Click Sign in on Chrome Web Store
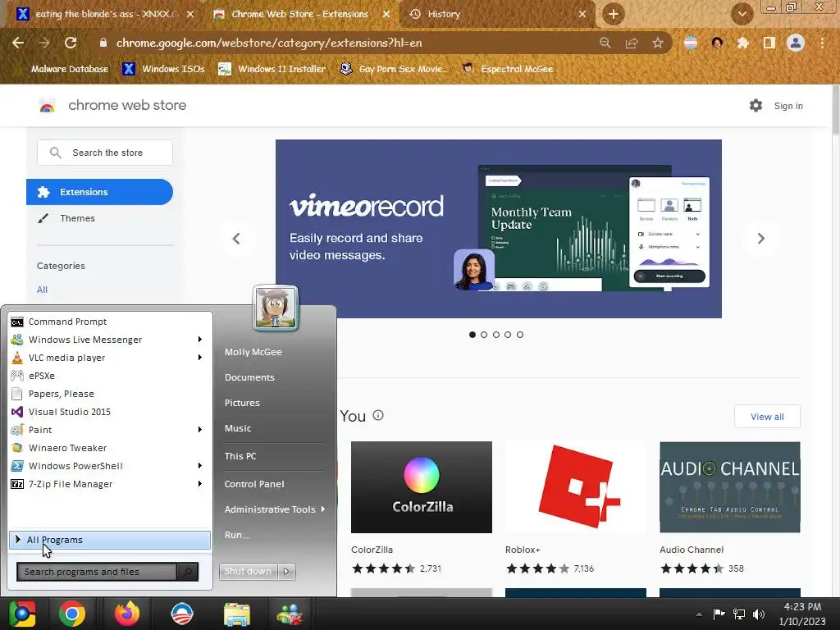 coord(788,106)
